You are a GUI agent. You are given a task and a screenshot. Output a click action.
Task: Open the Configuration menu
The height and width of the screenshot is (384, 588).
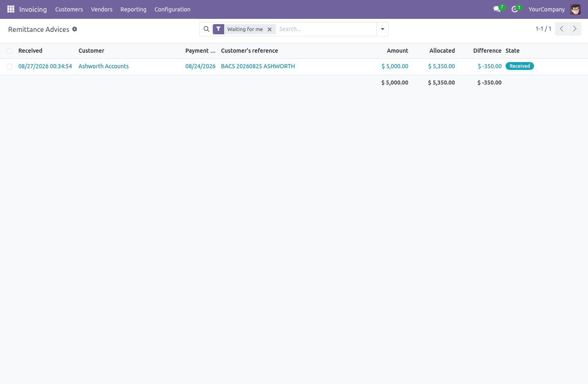click(x=172, y=9)
